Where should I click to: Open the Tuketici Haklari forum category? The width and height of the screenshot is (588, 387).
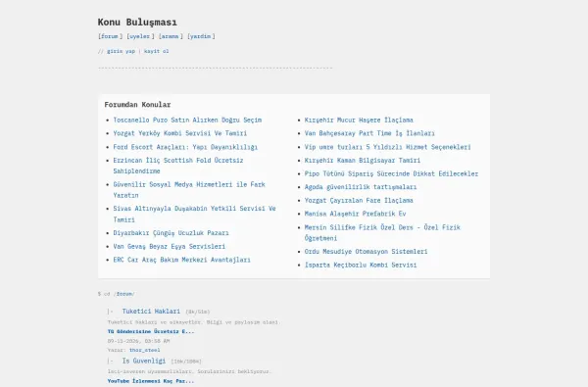(x=151, y=312)
